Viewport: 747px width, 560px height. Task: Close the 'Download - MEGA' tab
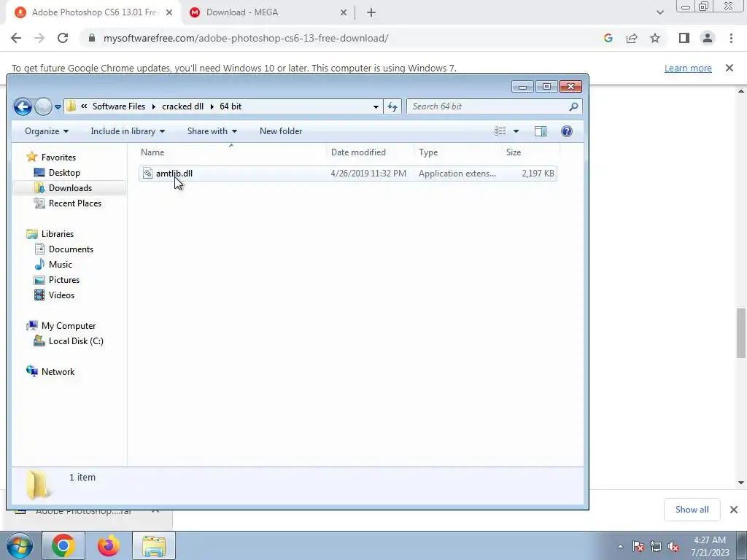point(344,13)
